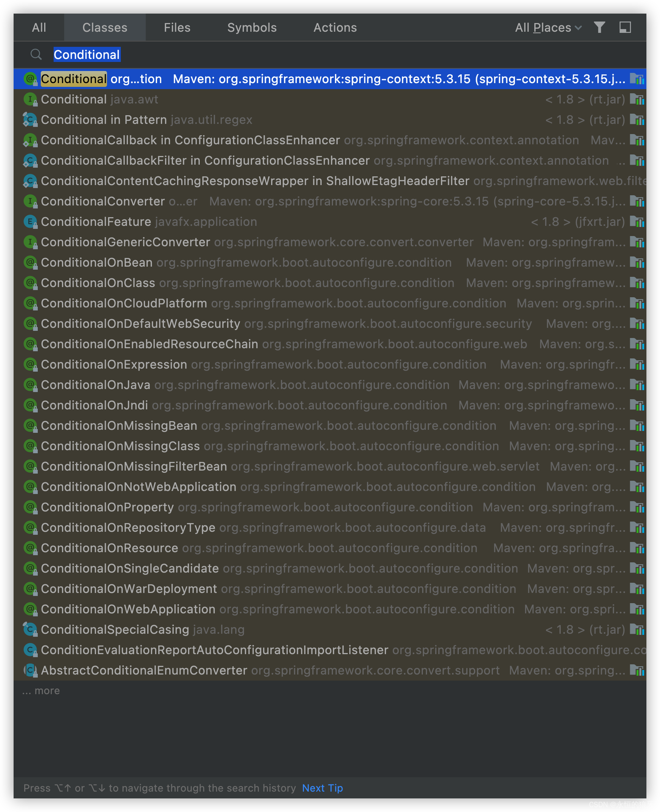Screen dimensions: 660x812
Task: Select ConditionalOnResource result
Action: pos(330,548)
